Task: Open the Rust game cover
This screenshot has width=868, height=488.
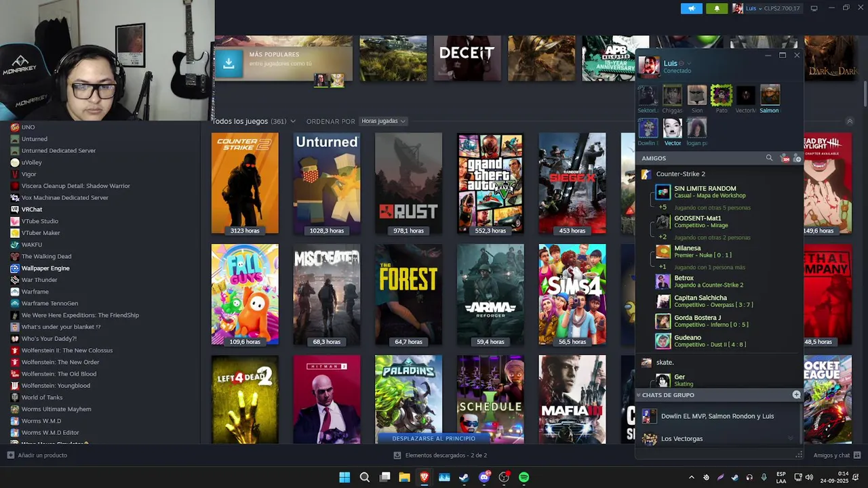Action: [408, 184]
